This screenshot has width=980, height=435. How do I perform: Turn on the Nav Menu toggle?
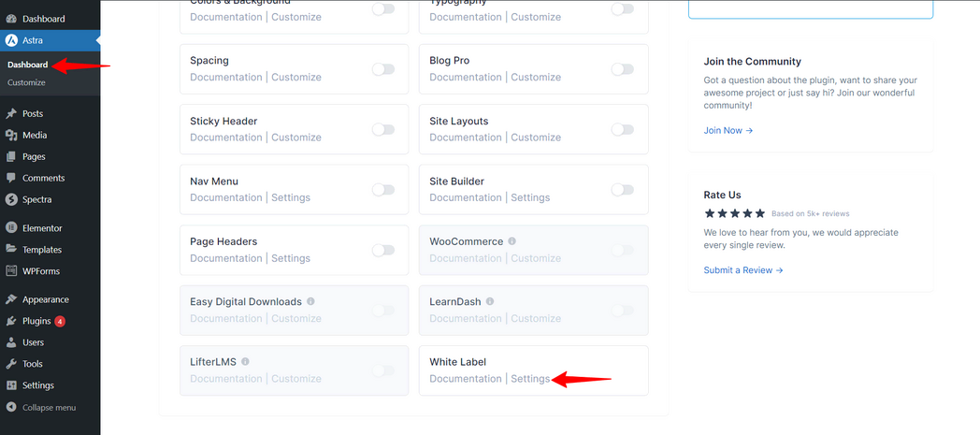[383, 190]
